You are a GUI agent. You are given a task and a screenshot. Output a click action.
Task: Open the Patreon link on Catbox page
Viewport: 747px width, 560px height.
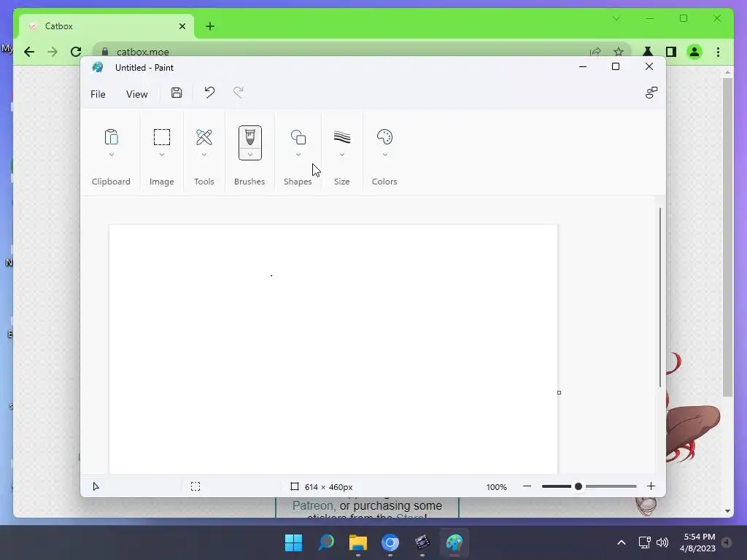coord(314,505)
